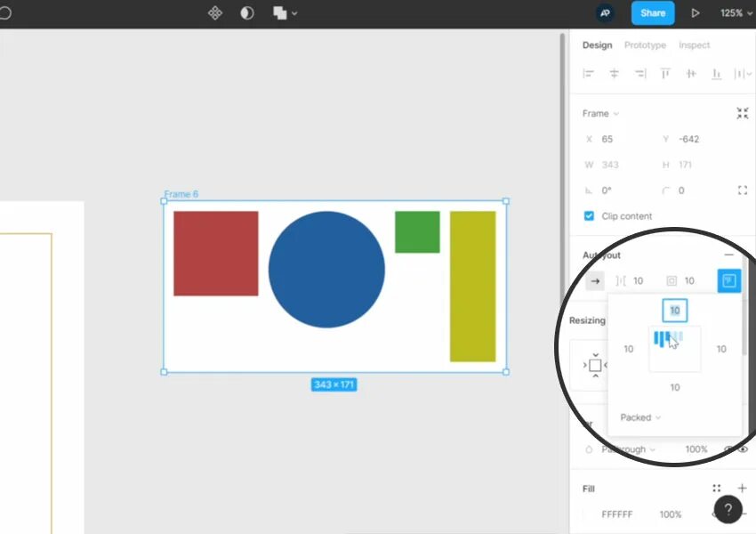
Task: Select the green square on canvas
Action: click(417, 231)
